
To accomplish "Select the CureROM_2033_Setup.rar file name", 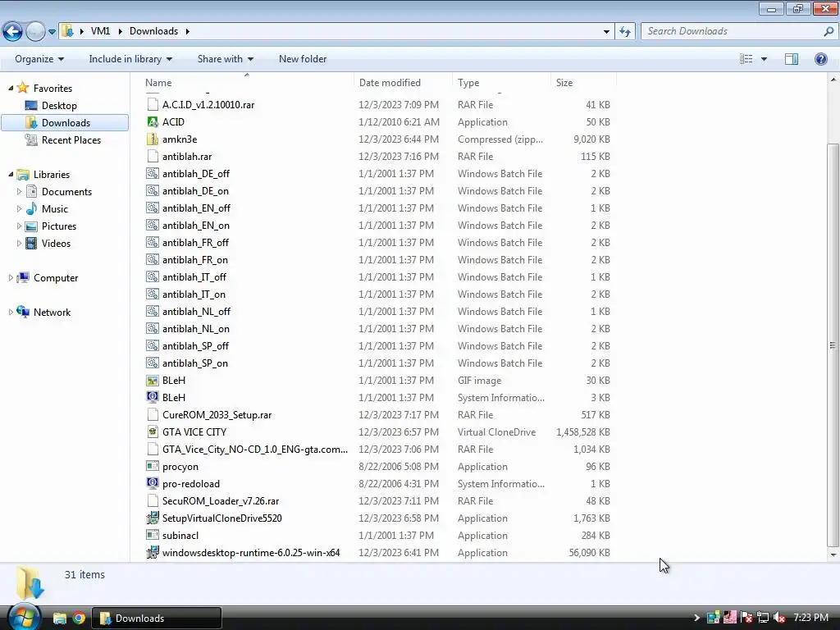I will [x=217, y=414].
